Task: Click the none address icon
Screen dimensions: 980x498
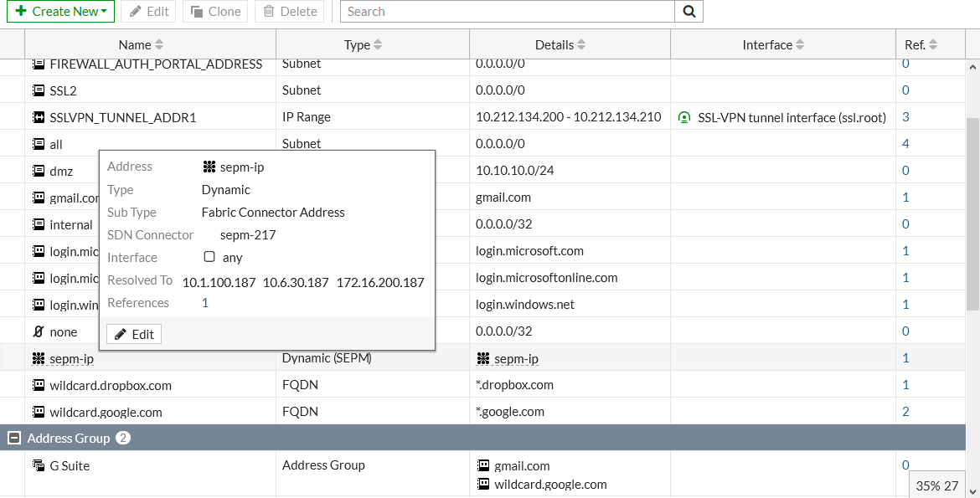Action: click(39, 331)
